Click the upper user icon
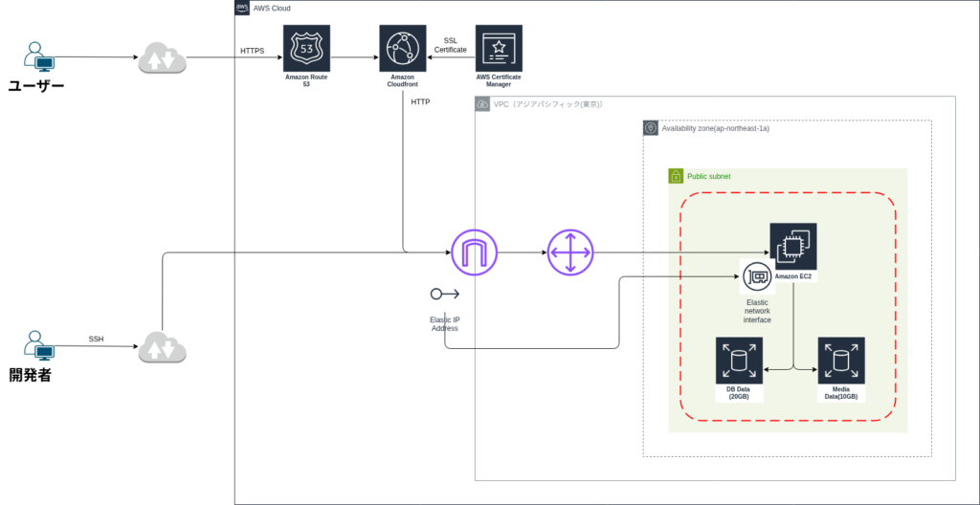980x505 pixels. coord(38,57)
